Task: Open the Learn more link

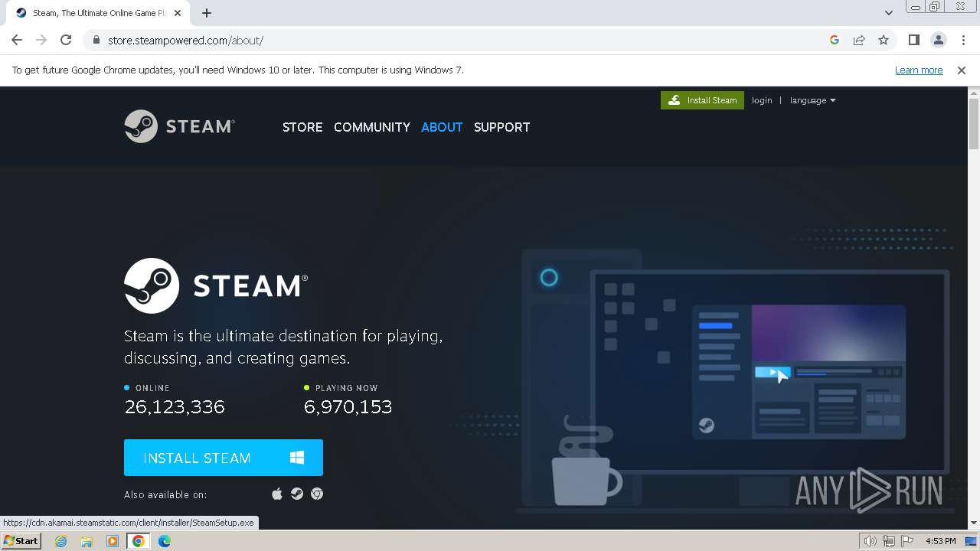Action: tap(919, 70)
